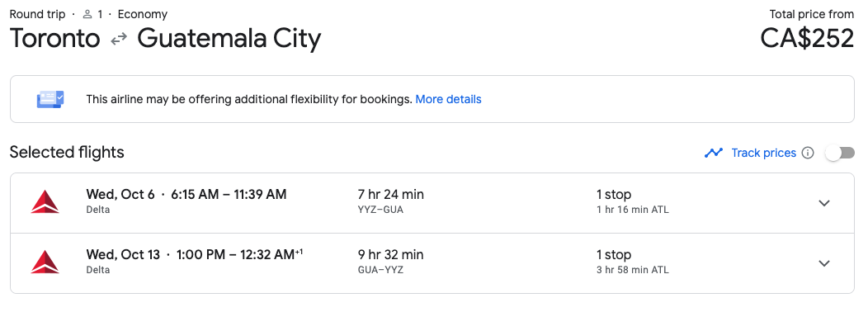868x312 pixels.
Task: Click the Delta logo on Oct 6 flight
Action: pyautogui.click(x=45, y=201)
